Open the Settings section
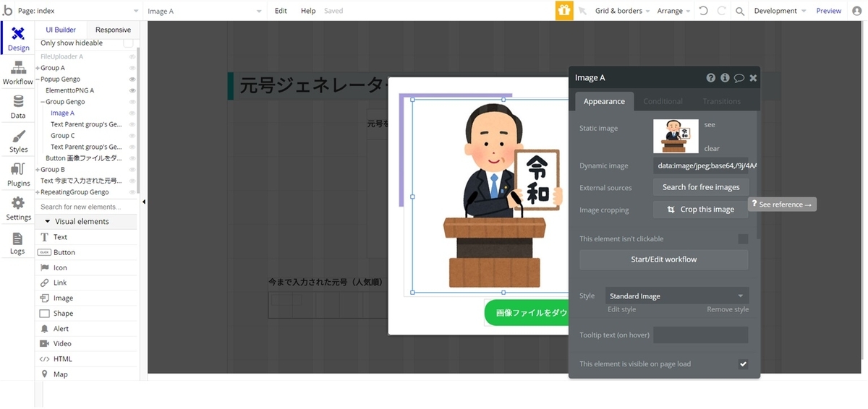This screenshot has width=868, height=409. pyautogui.click(x=18, y=209)
